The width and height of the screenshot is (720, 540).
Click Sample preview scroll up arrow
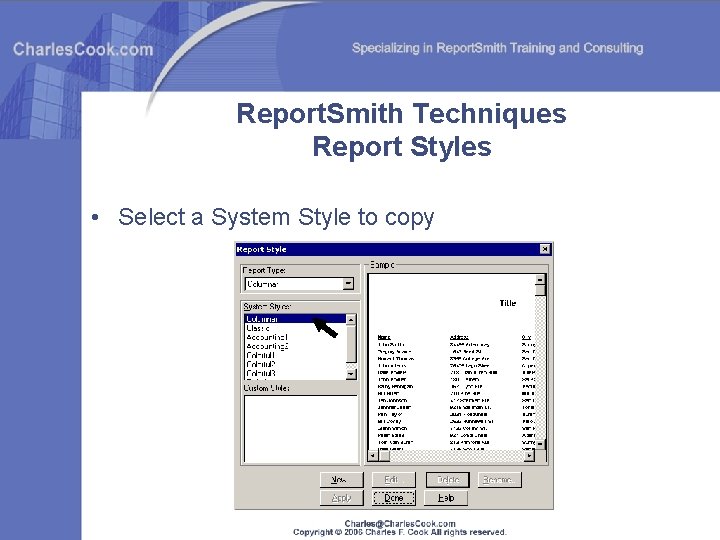click(540, 279)
